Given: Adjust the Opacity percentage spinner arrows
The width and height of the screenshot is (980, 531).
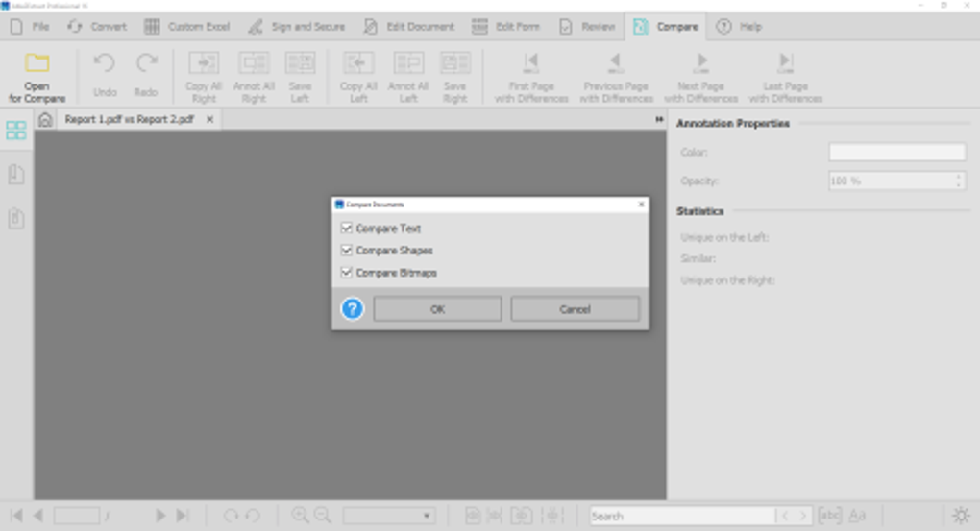Looking at the screenshot, I should (x=959, y=181).
